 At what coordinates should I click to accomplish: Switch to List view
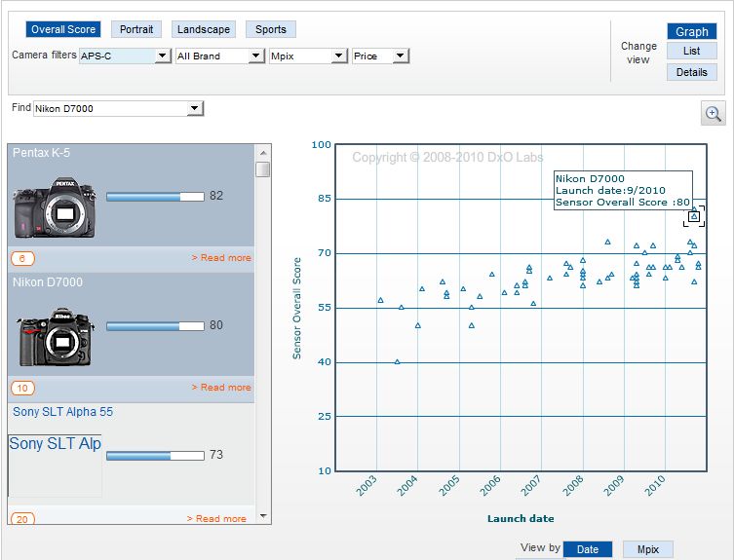(692, 51)
